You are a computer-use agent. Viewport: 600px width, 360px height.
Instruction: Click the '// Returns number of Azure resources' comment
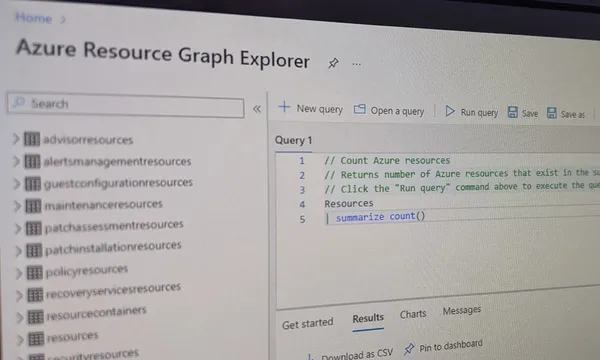(x=462, y=174)
